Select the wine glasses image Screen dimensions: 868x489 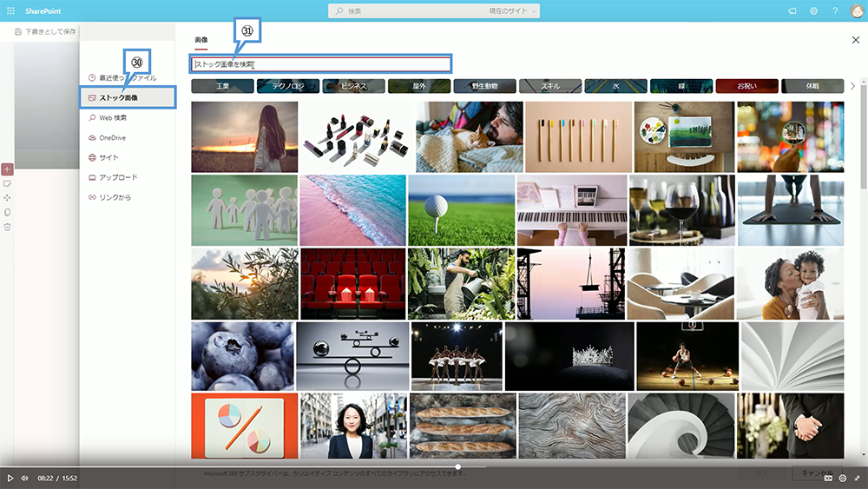pyautogui.click(x=682, y=210)
